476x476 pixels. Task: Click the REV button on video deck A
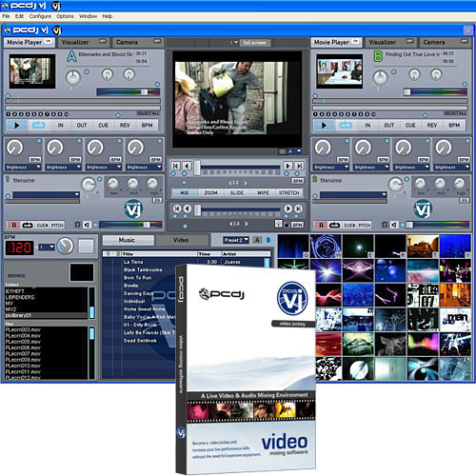(x=125, y=126)
